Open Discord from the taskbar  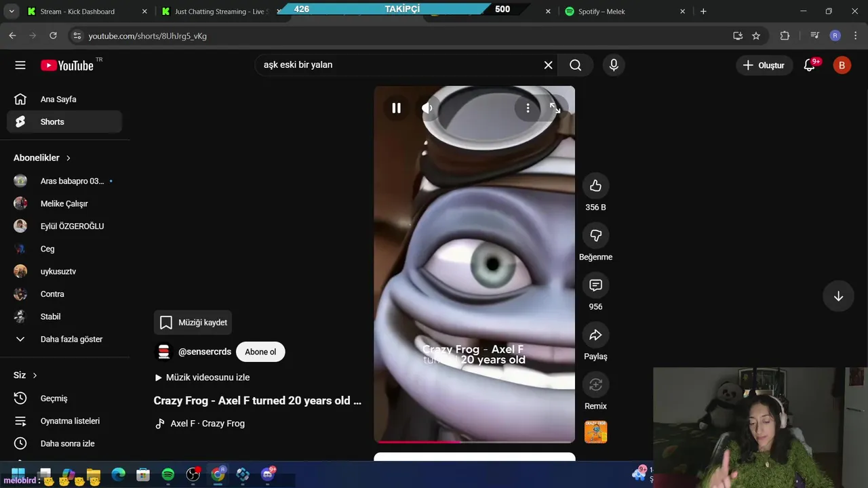(x=268, y=474)
